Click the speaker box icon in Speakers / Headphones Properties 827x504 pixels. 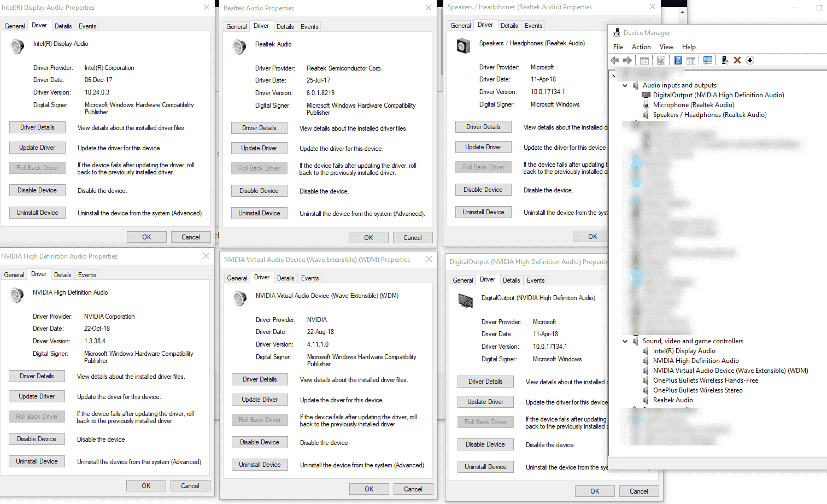(x=463, y=46)
